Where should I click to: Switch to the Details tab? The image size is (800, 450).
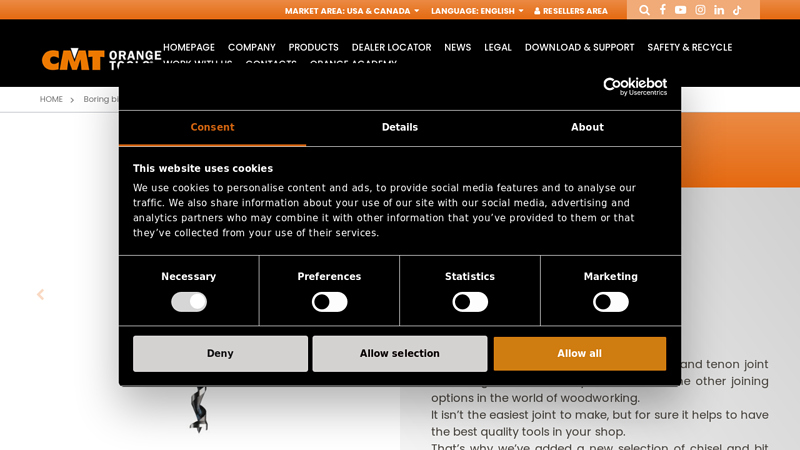pyautogui.click(x=400, y=128)
